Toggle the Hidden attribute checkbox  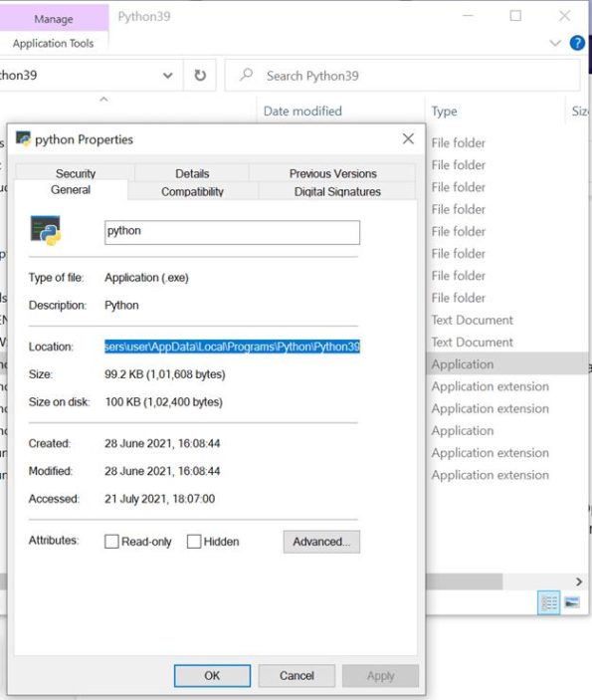194,542
